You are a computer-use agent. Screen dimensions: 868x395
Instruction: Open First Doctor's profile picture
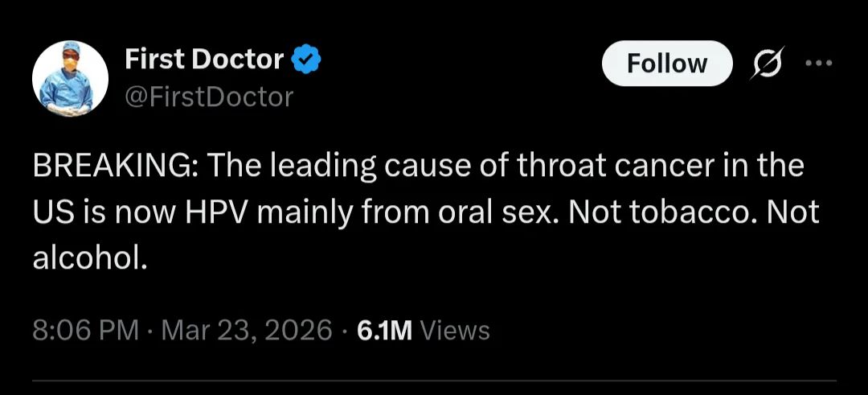click(x=70, y=80)
